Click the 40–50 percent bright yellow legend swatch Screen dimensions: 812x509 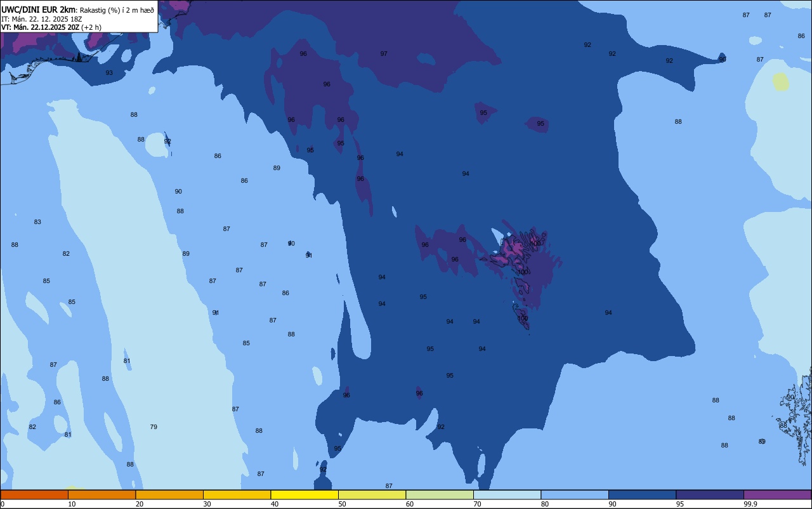coord(304,494)
